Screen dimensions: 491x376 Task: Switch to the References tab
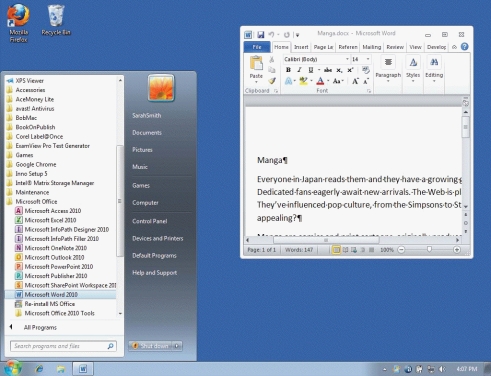click(348, 47)
